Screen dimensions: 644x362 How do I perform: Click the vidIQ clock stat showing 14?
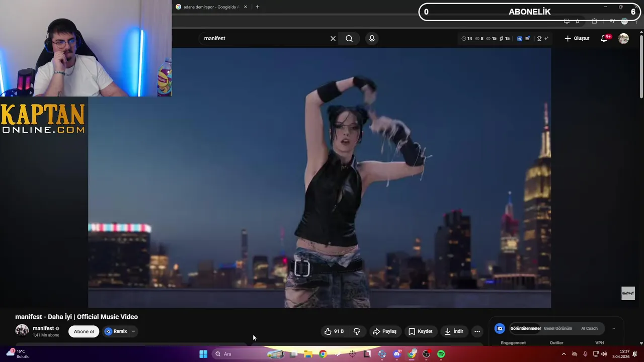(x=467, y=39)
